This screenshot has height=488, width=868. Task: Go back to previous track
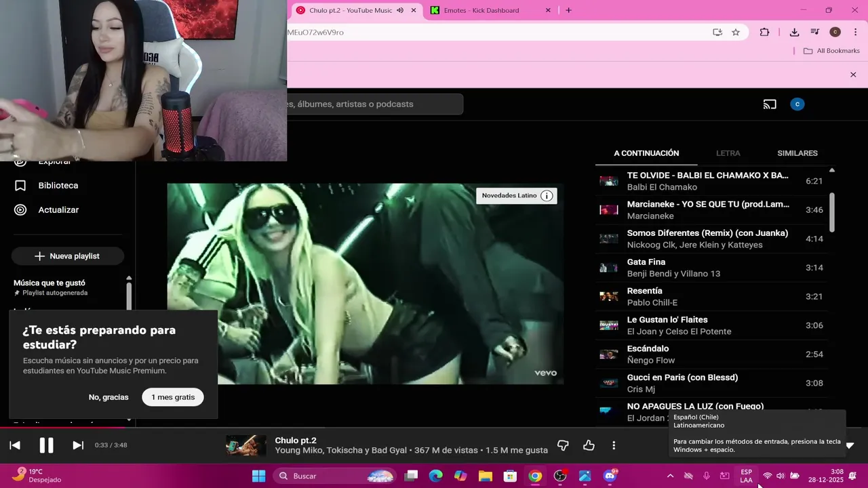(x=15, y=445)
